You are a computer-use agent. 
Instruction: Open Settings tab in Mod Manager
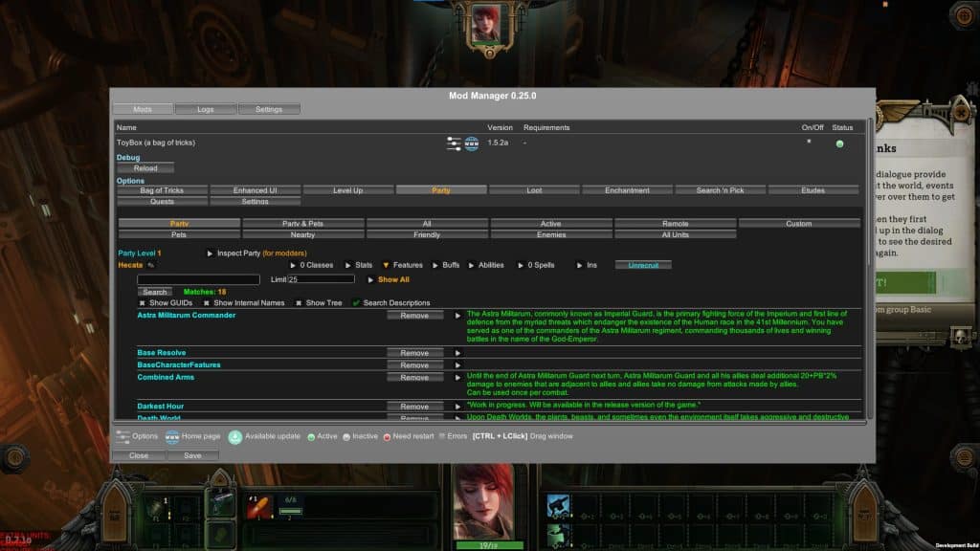(269, 109)
